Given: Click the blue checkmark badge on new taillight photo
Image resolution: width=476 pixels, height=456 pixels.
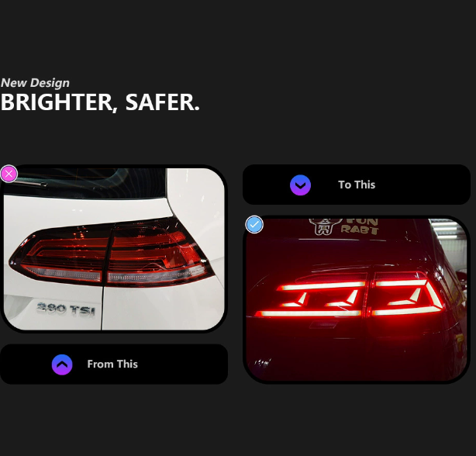Looking at the screenshot, I should tap(254, 225).
